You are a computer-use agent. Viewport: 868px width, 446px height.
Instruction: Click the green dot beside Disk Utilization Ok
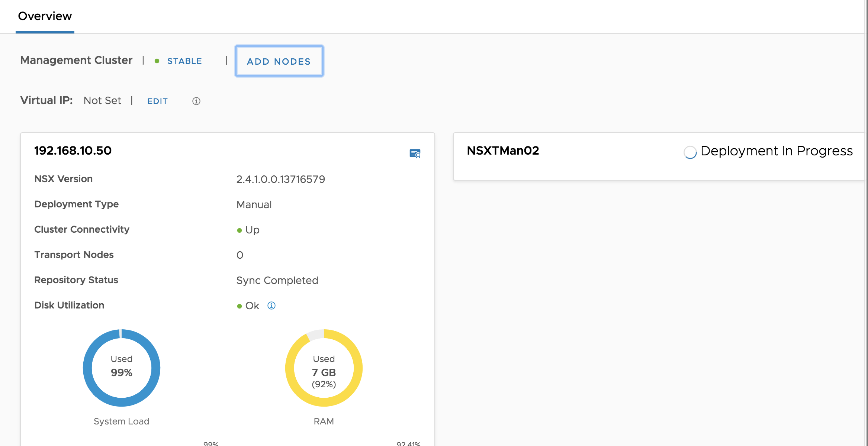[239, 306]
